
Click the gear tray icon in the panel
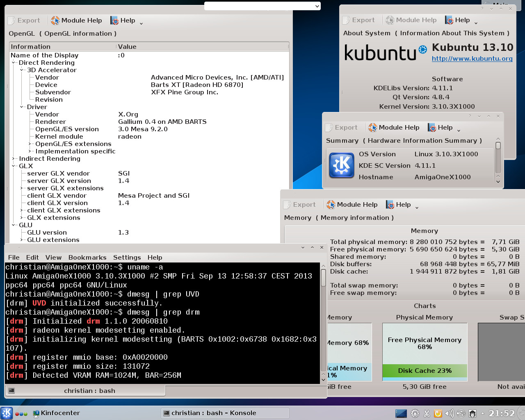(x=415, y=413)
